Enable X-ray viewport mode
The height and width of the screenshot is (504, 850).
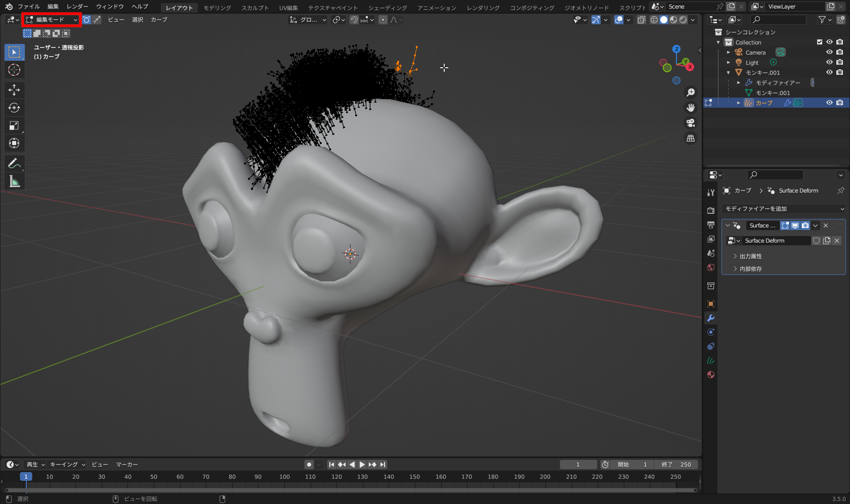(x=641, y=20)
